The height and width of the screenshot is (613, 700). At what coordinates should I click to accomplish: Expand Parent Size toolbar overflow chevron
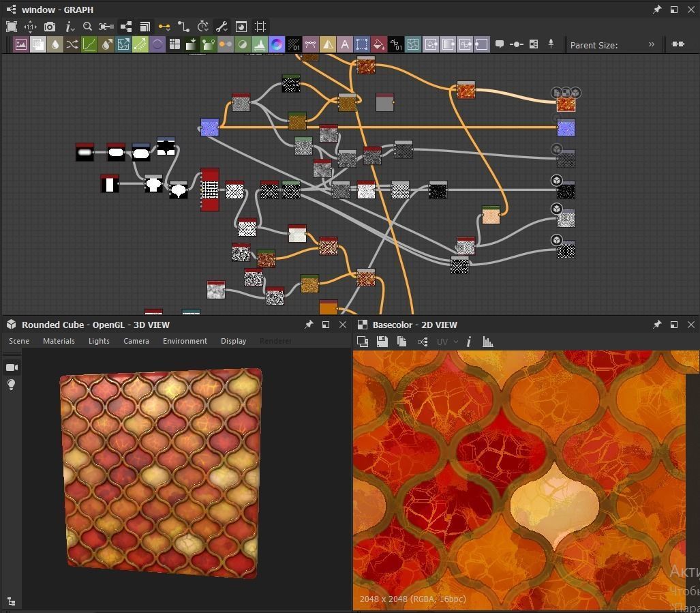click(x=652, y=44)
